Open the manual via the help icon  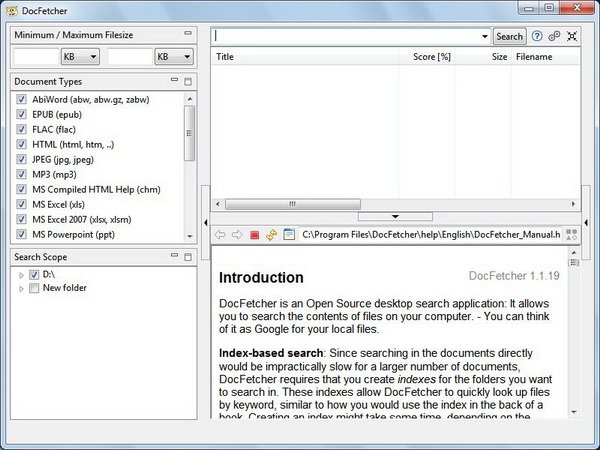tap(537, 36)
